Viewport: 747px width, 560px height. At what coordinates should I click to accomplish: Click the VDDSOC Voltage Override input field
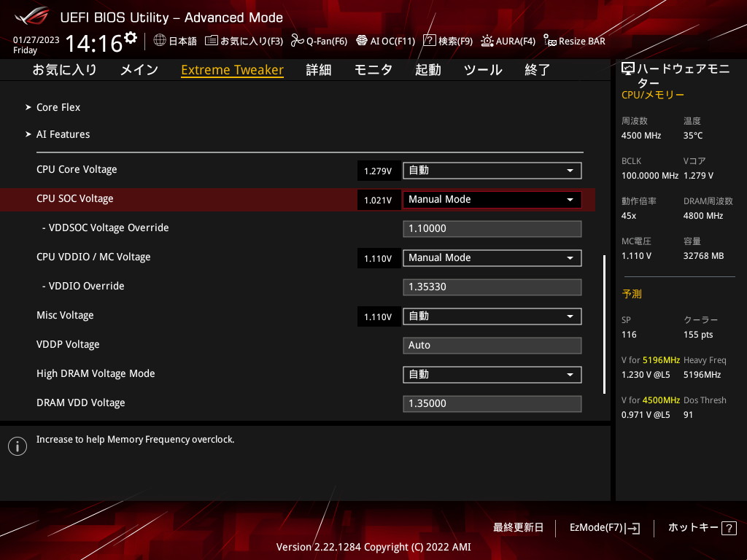492,229
